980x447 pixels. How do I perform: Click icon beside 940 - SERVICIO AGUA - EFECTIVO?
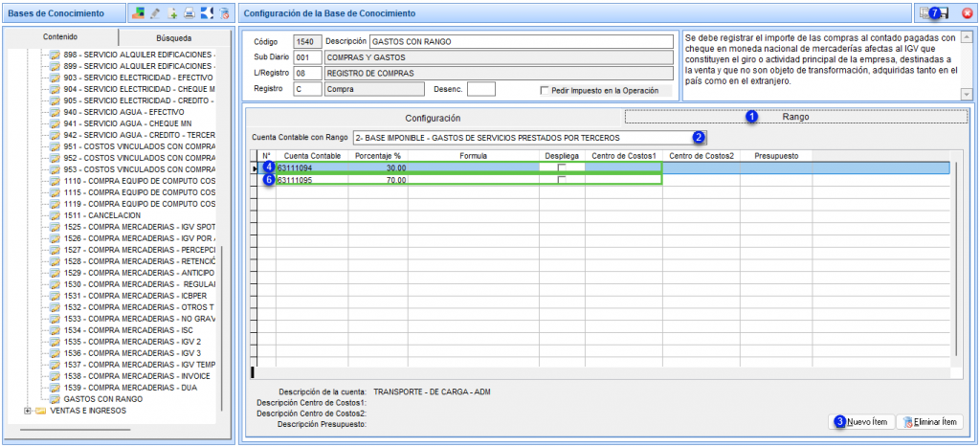click(55, 112)
